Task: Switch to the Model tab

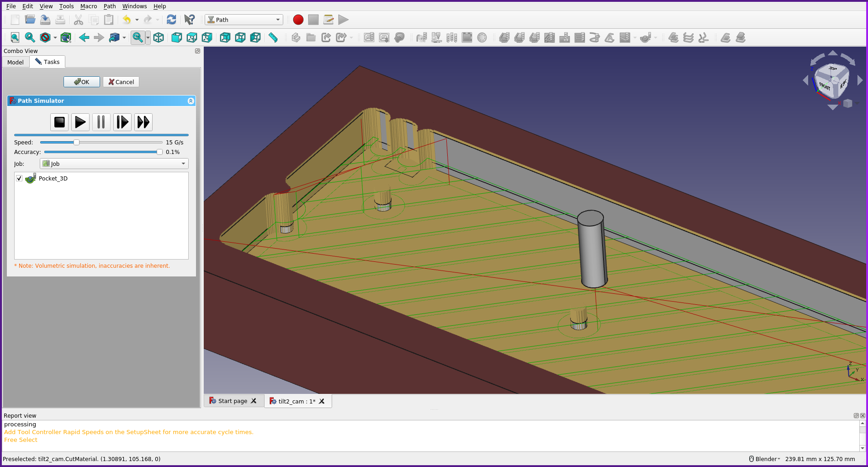Action: [16, 62]
